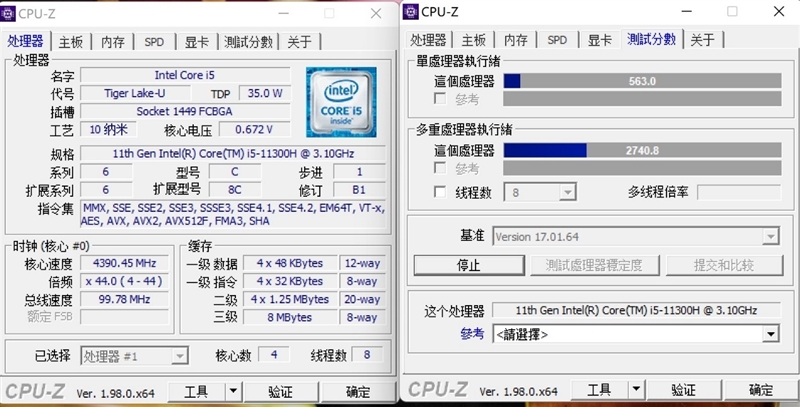The width and height of the screenshot is (800, 407).
Task: Open the 内存 tab in right window
Action: (516, 40)
